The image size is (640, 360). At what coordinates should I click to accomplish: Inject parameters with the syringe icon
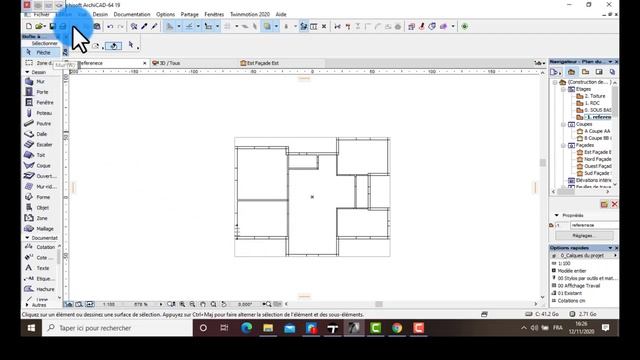click(x=154, y=27)
